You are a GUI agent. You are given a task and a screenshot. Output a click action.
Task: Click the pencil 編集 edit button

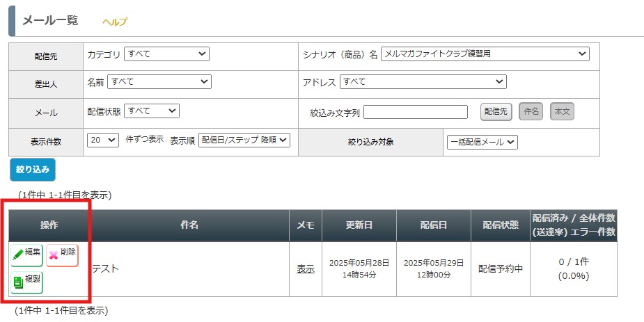pos(26,255)
